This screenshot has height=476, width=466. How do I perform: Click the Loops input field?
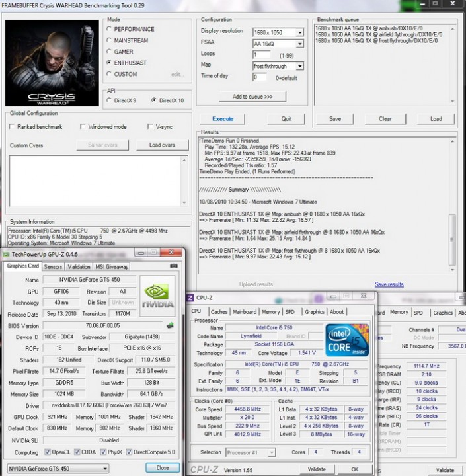pos(262,55)
